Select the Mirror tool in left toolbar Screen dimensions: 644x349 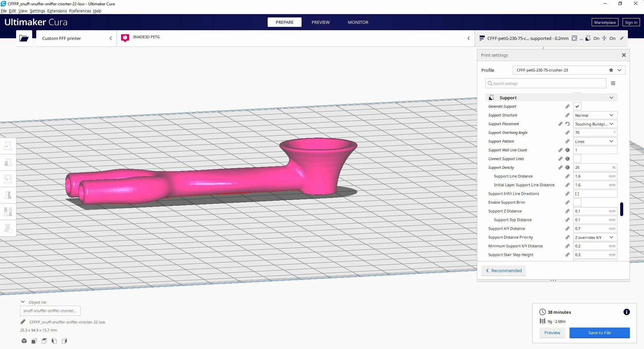[x=8, y=195]
